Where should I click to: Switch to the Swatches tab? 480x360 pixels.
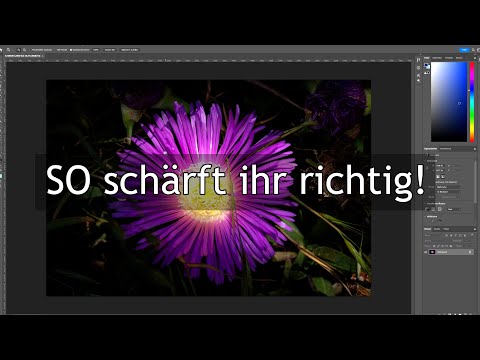(437, 58)
